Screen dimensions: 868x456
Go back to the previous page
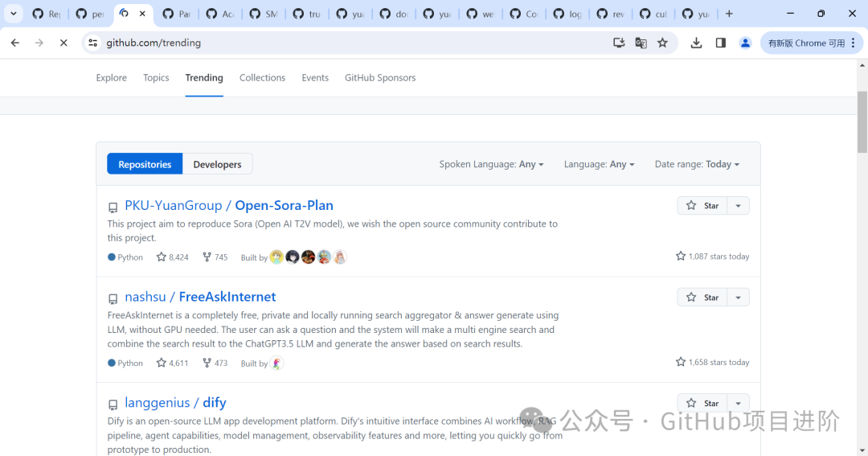(x=15, y=43)
